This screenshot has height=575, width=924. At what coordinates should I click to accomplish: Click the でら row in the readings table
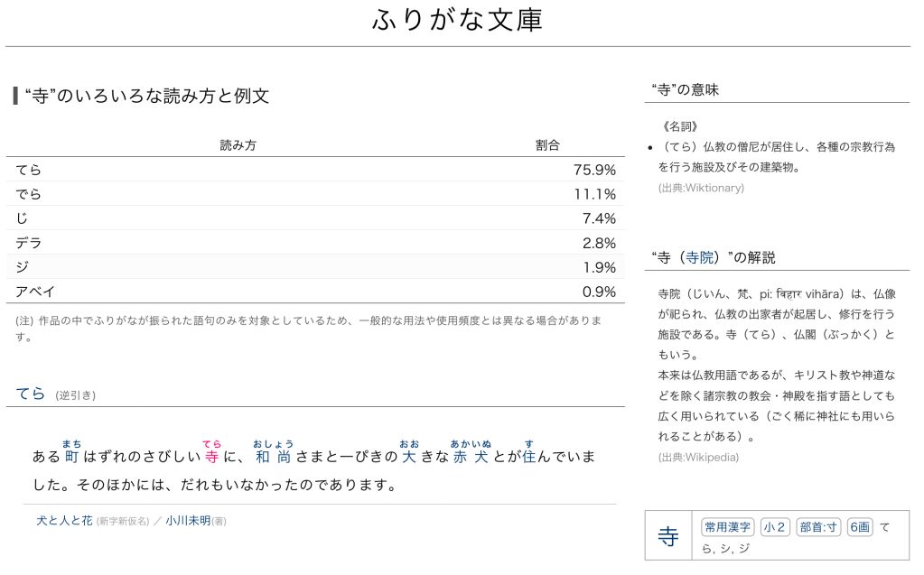[29, 194]
